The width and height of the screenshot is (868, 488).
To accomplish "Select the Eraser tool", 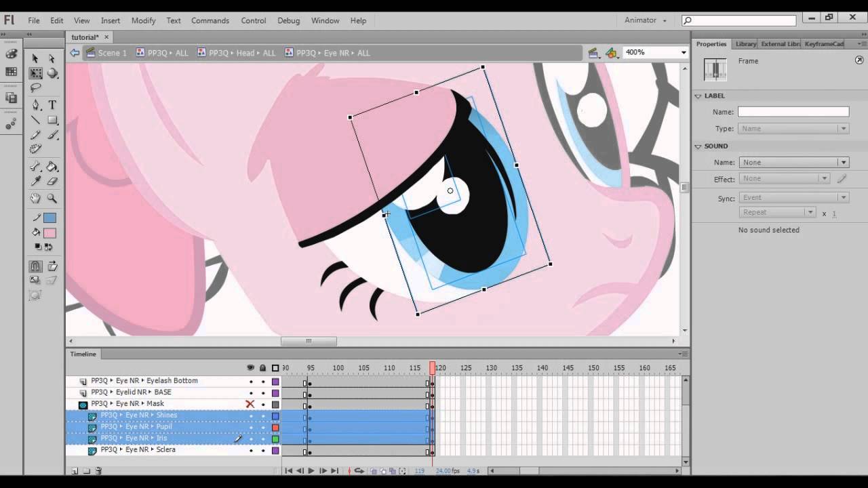I will pos(52,181).
